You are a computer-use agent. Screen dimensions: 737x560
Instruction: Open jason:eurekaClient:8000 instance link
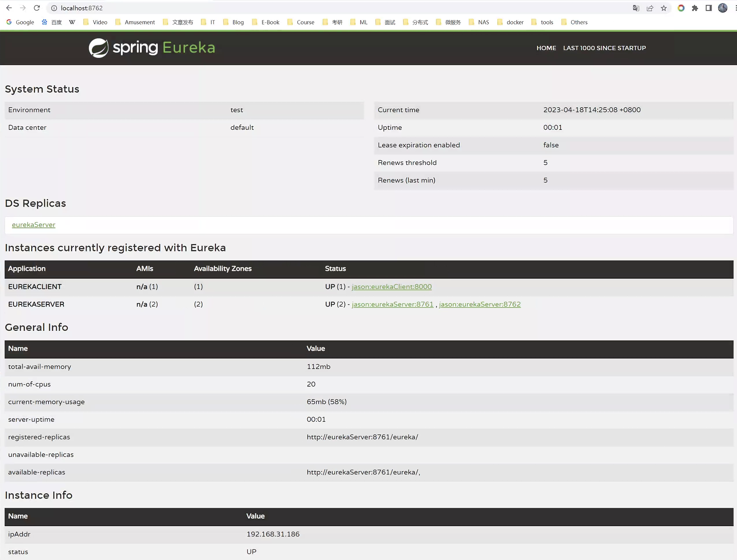click(x=391, y=287)
